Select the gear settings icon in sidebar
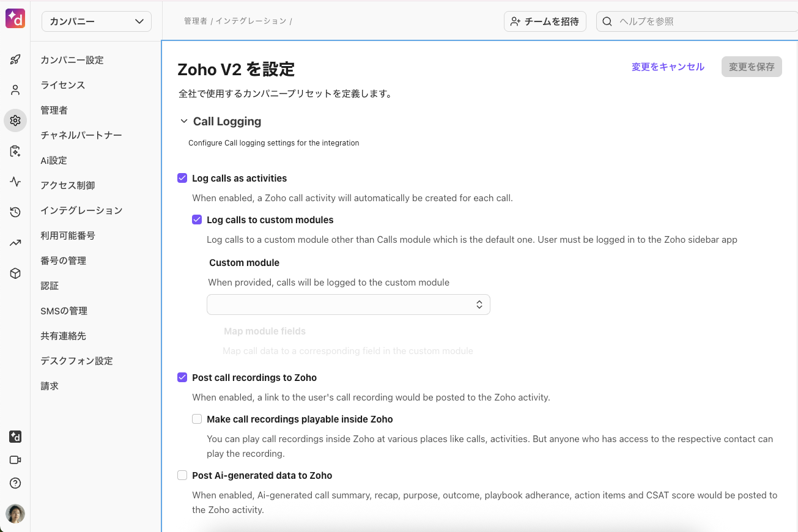 [15, 120]
